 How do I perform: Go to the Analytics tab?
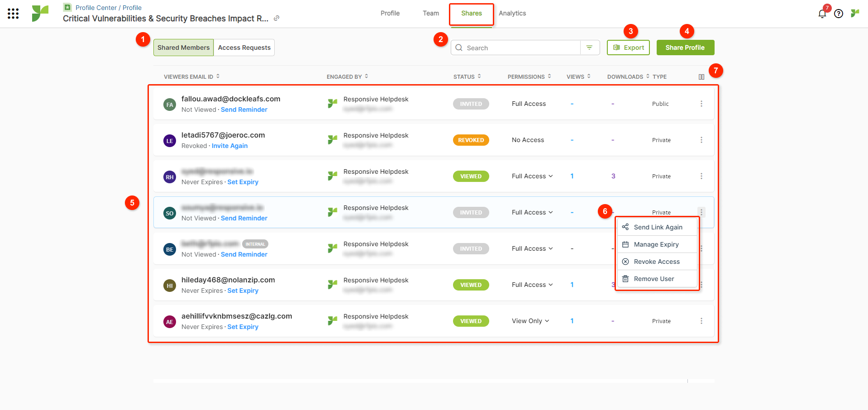512,13
